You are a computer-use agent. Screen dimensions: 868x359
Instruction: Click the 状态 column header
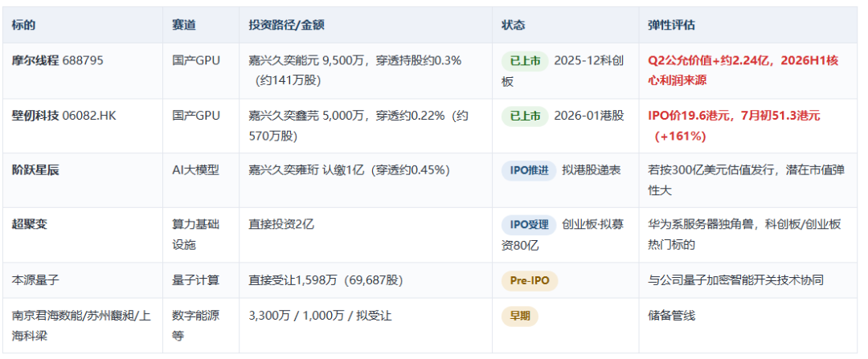pyautogui.click(x=566, y=26)
